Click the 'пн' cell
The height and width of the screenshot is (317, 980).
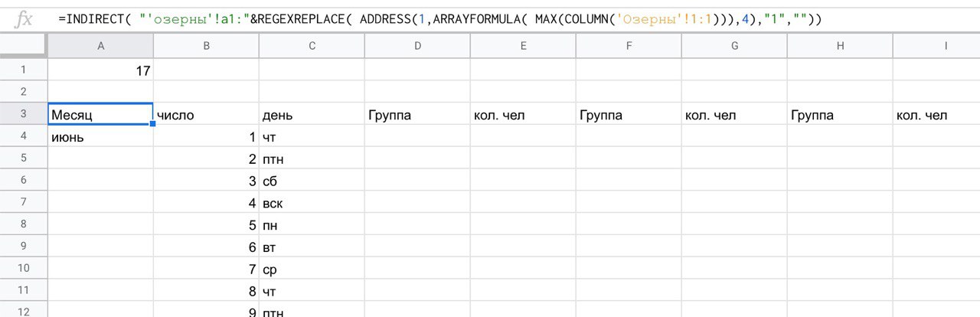[312, 225]
